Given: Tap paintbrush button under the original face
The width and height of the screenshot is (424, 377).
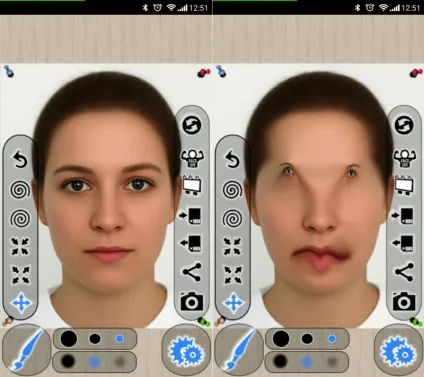Looking at the screenshot, I should (27, 350).
